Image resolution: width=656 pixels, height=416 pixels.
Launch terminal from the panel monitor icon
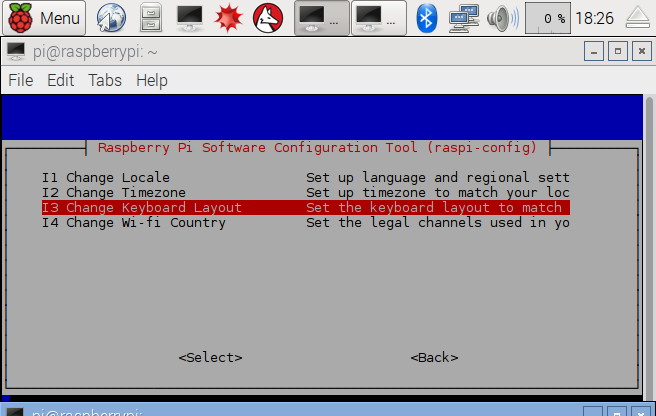pyautogui.click(x=190, y=18)
